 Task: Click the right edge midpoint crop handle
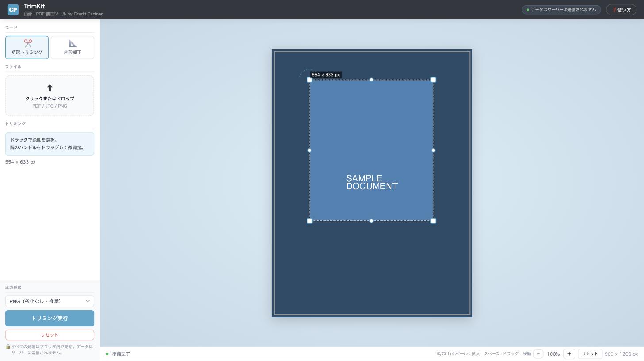pyautogui.click(x=433, y=150)
